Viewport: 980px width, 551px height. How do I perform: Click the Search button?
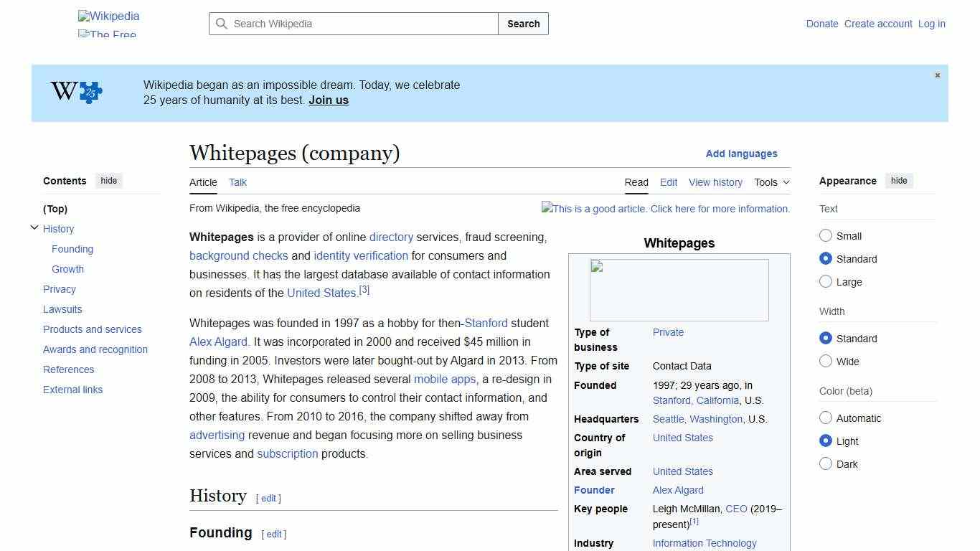click(x=523, y=24)
